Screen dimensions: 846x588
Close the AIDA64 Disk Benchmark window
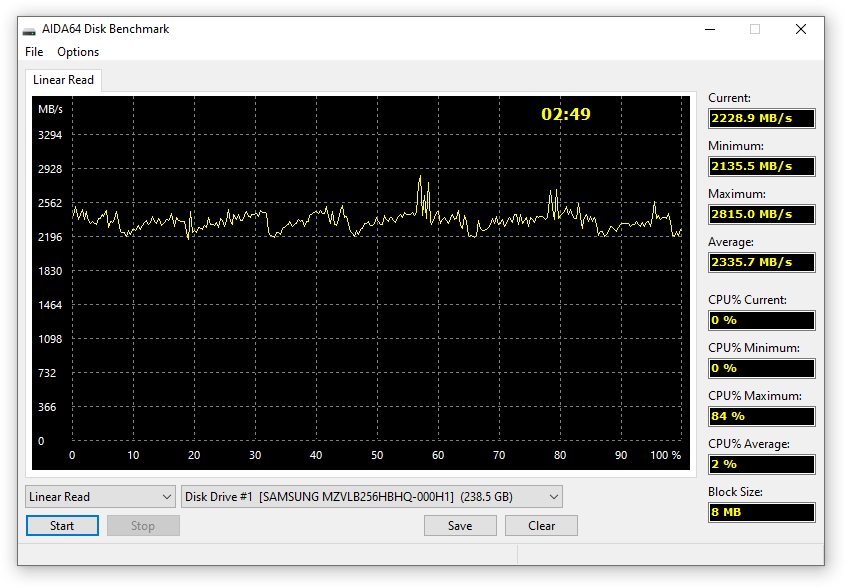point(801,30)
